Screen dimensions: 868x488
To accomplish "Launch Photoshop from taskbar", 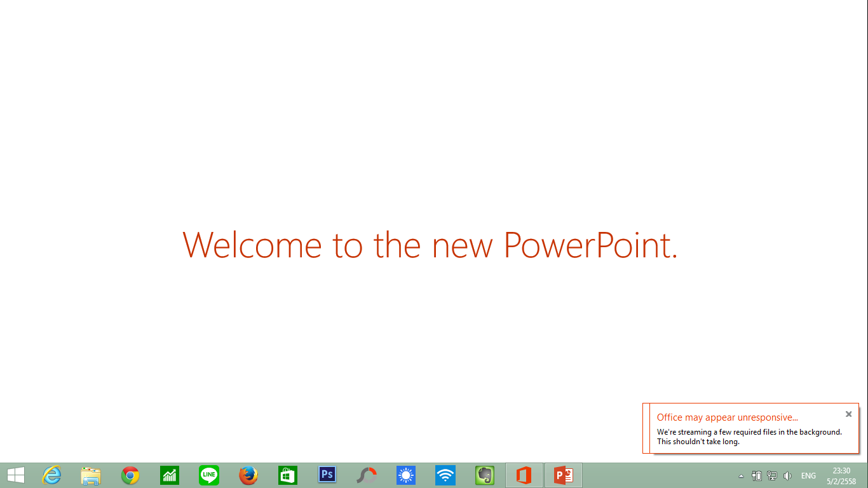I will (x=327, y=475).
